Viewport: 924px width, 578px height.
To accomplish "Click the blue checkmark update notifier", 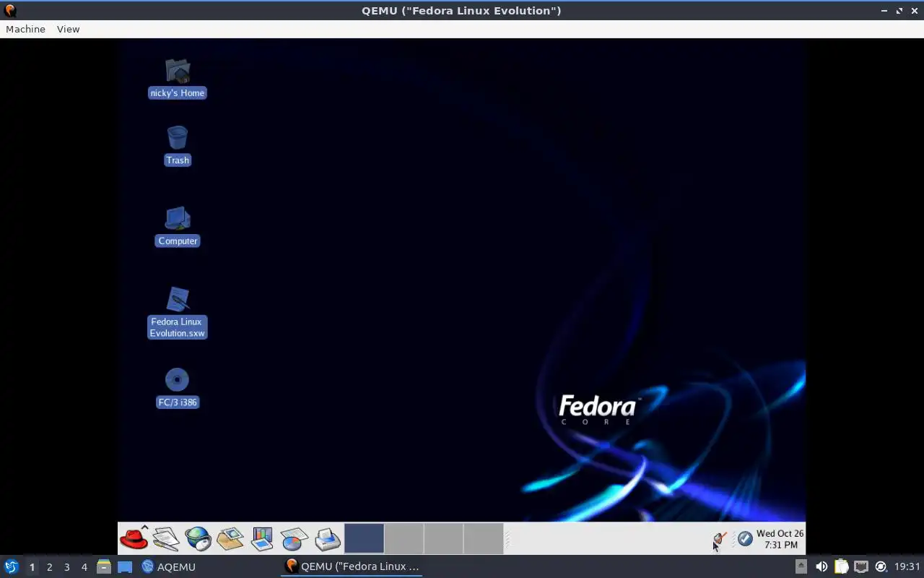I will [745, 539].
